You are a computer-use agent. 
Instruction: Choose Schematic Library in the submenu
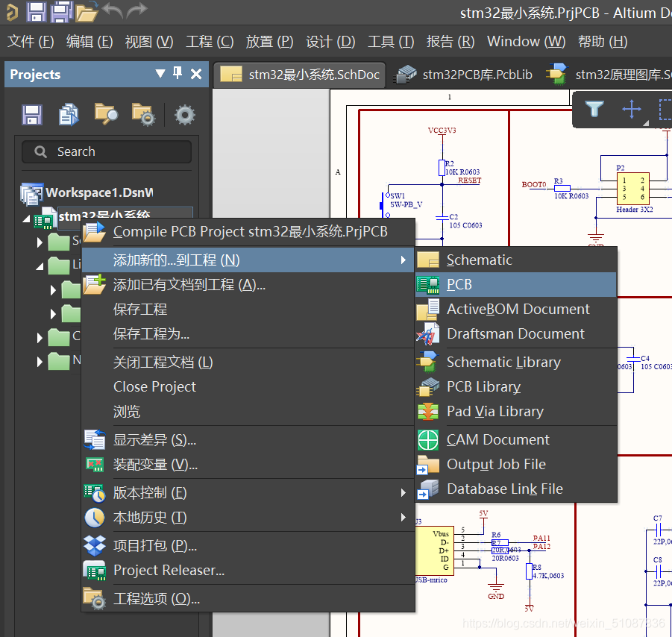coord(503,362)
